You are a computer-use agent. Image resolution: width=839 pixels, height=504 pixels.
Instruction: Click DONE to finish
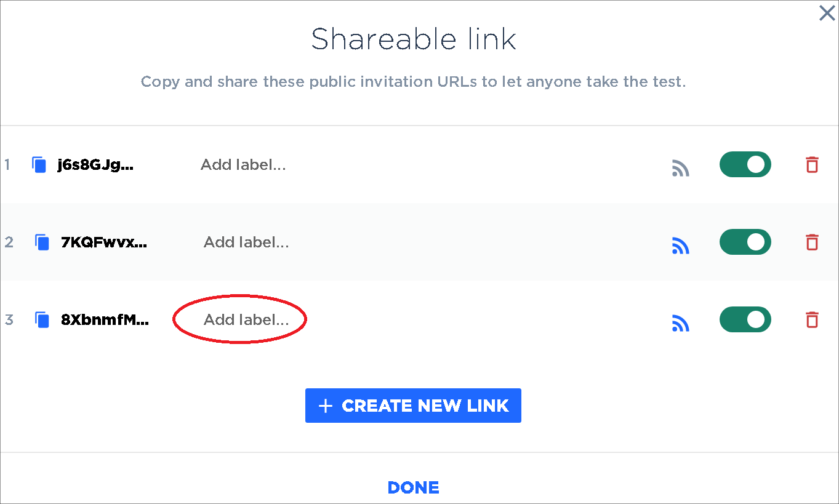(414, 487)
